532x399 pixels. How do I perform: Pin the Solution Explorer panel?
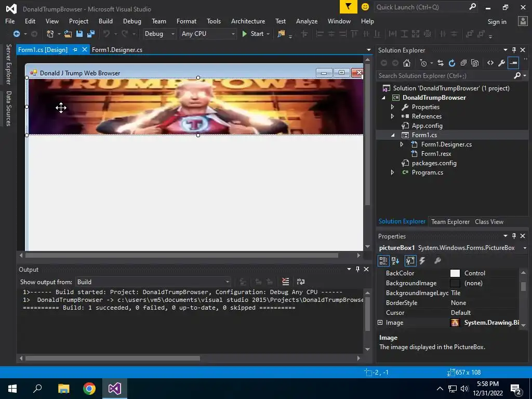(x=514, y=50)
